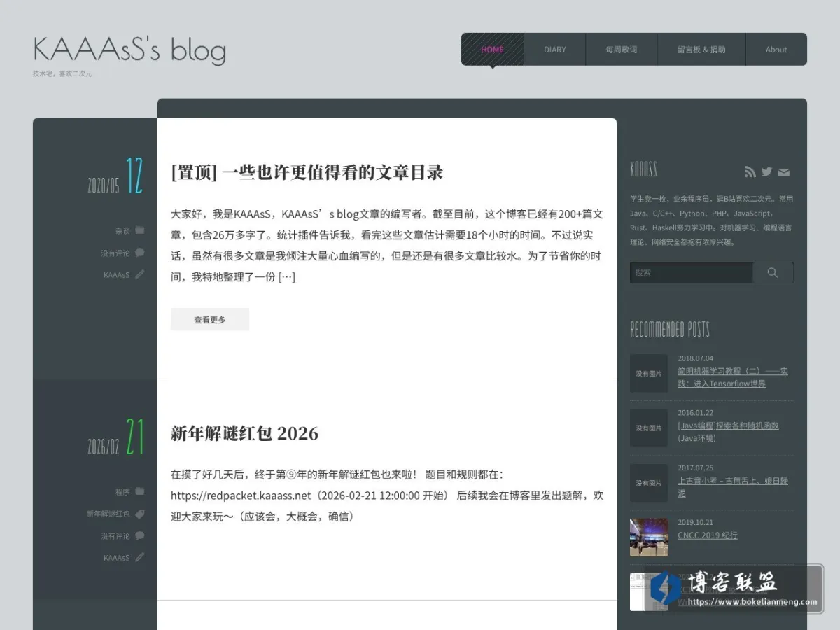Click the 2026/02 21 post date
The width and height of the screenshot is (840, 630).
[115, 437]
